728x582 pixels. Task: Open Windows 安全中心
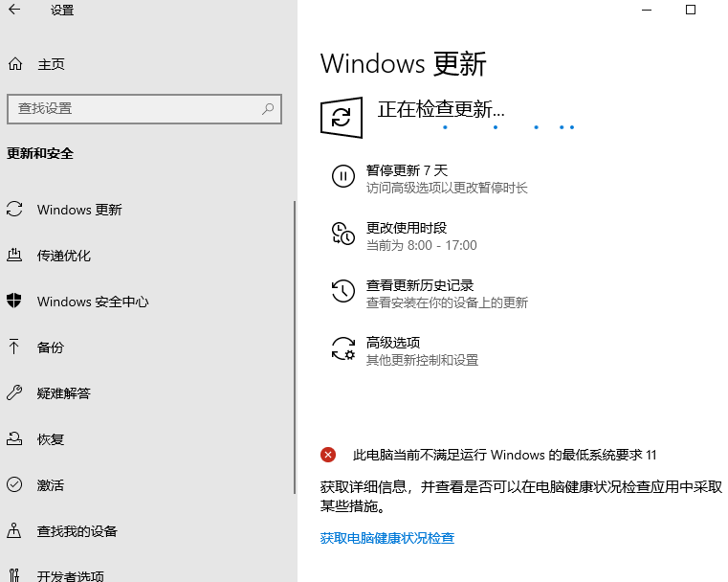pyautogui.click(x=93, y=302)
